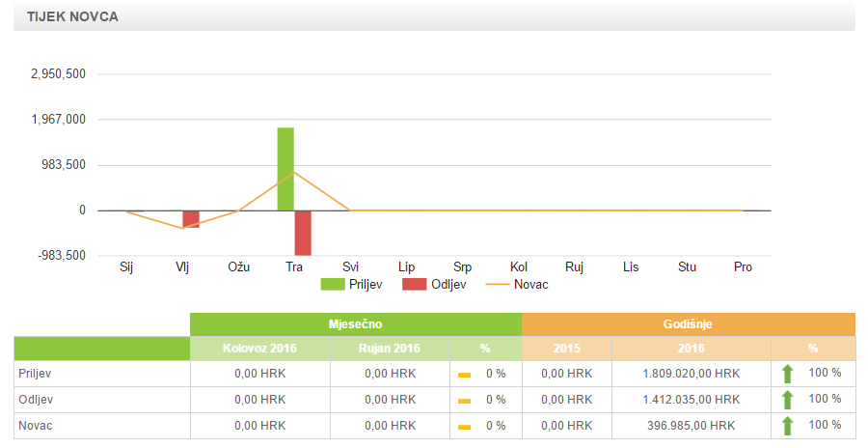Click yellow dash indicator in Novac row
The image size is (868, 448).
[x=464, y=427]
